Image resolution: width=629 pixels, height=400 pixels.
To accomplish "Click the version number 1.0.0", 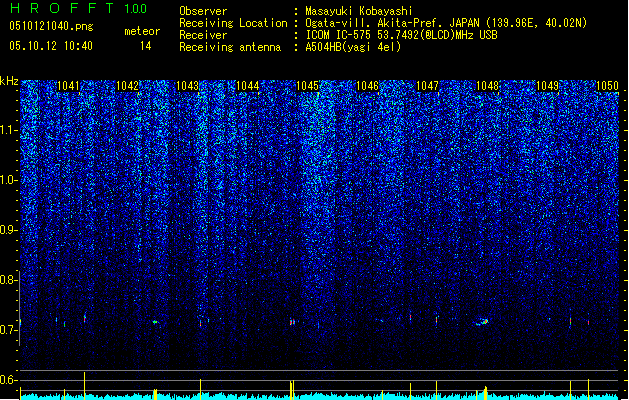I will pyautogui.click(x=136, y=9).
